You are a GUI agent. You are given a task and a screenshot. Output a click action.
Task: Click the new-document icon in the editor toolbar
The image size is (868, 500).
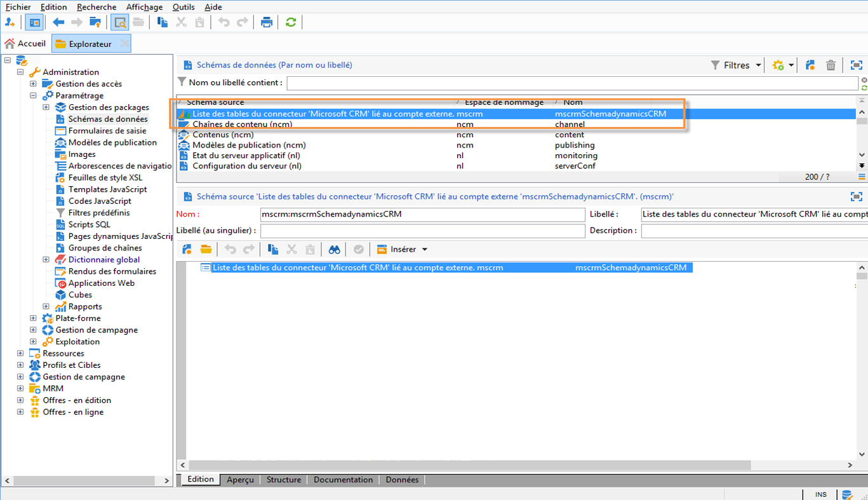(x=187, y=249)
